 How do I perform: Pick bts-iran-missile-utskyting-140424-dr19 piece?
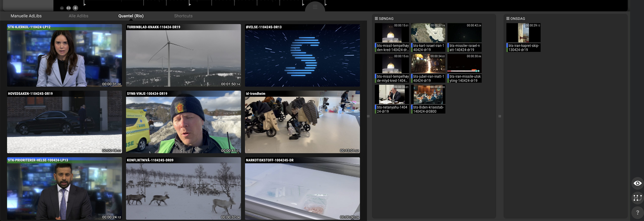(465, 68)
